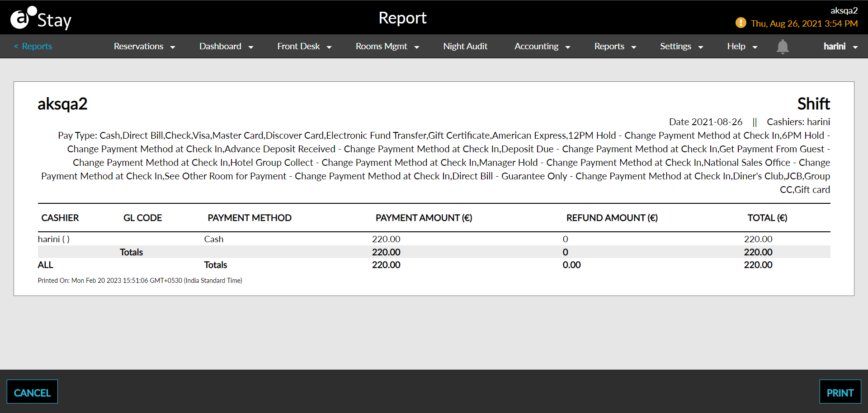Expand the Reservations dropdown menu
Image resolution: width=868 pixels, height=413 pixels.
pyautogui.click(x=144, y=47)
